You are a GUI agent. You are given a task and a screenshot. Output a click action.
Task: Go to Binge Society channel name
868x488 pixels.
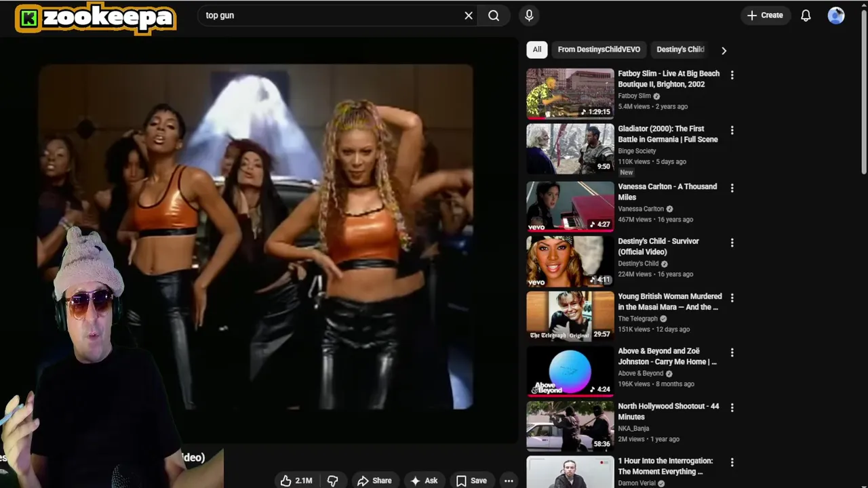tap(637, 151)
